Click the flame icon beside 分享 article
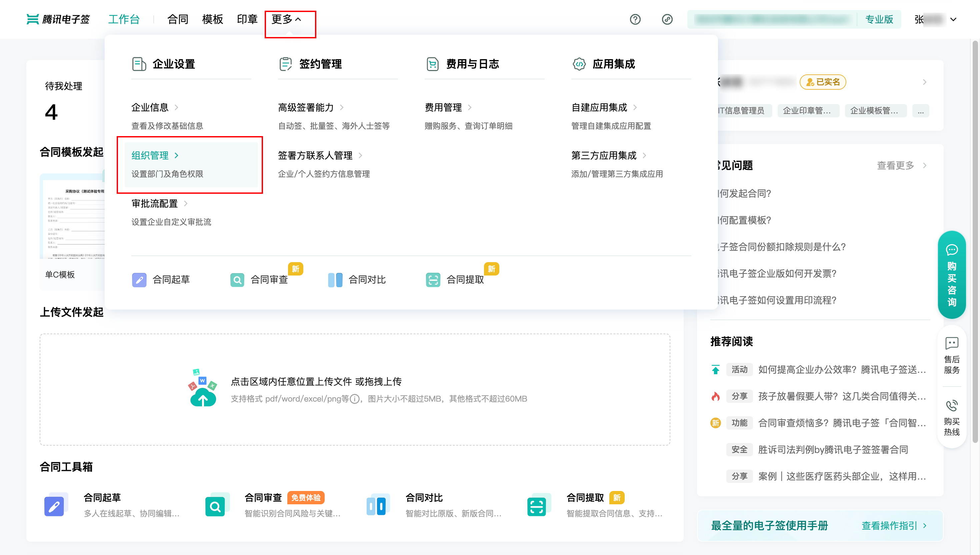Screen dimensions: 980x555 [x=715, y=397]
